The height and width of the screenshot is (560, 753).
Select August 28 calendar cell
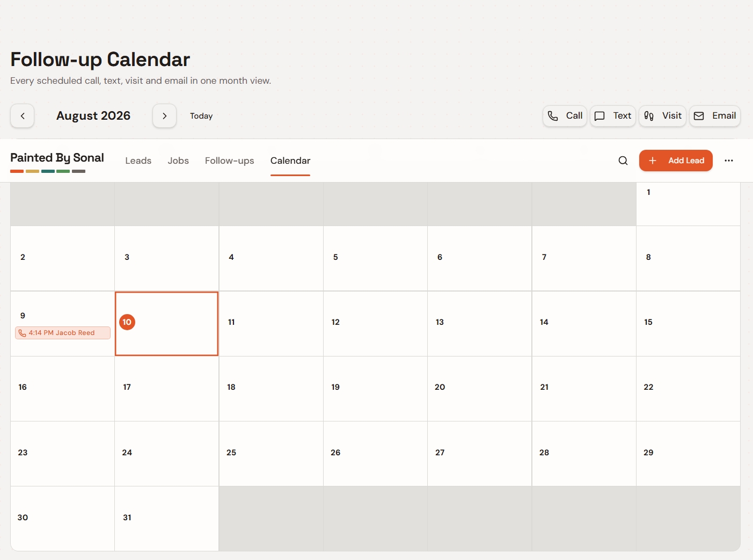tap(584, 454)
